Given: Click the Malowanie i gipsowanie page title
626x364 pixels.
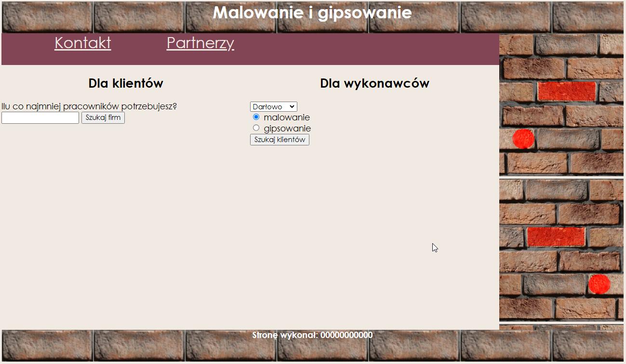Looking at the screenshot, I should coord(312,13).
